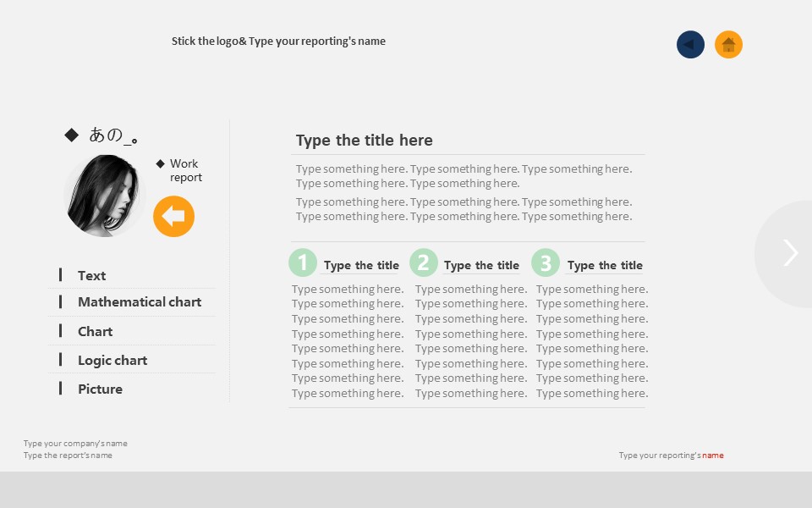Click the green number 2 circle
Screen dimensions: 812x508
[424, 262]
